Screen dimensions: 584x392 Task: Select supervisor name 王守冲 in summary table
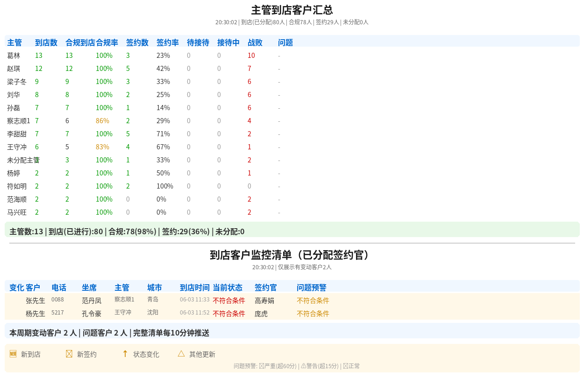17,147
